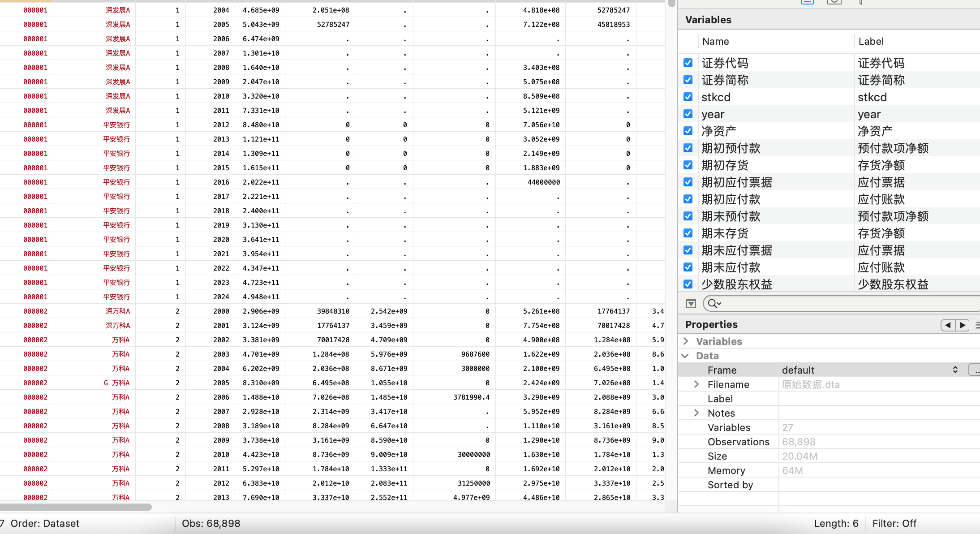The image size is (980, 534).
Task: Click the 平安银行 cell for year 2012
Action: click(116, 125)
